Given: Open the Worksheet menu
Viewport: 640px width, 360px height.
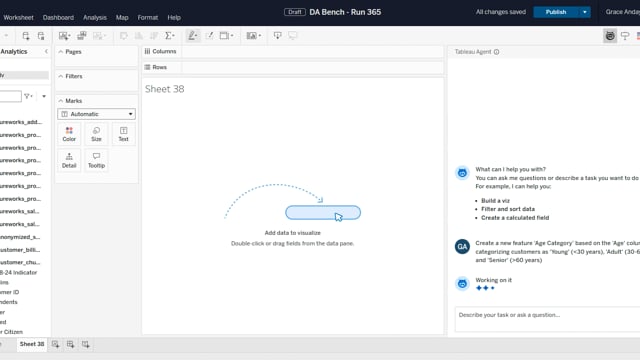Looking at the screenshot, I should coord(18,18).
